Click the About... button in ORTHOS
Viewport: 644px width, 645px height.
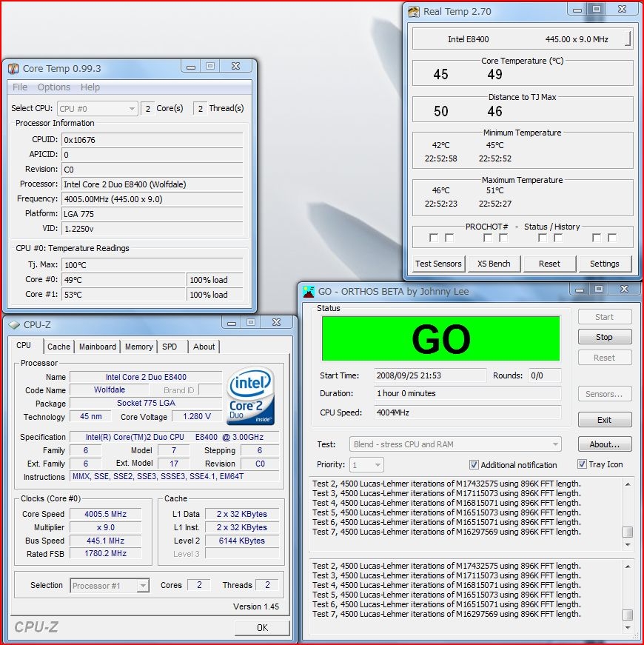tap(605, 444)
